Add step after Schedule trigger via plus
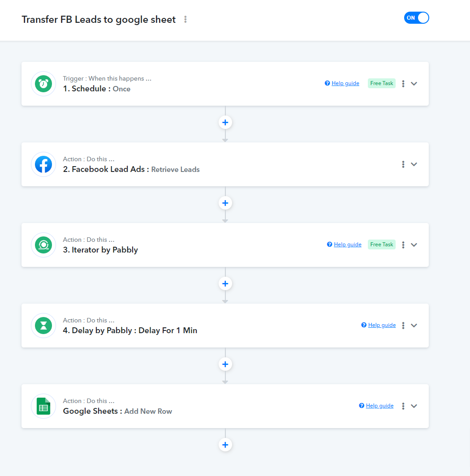Image resolution: width=470 pixels, height=476 pixels. (225, 122)
